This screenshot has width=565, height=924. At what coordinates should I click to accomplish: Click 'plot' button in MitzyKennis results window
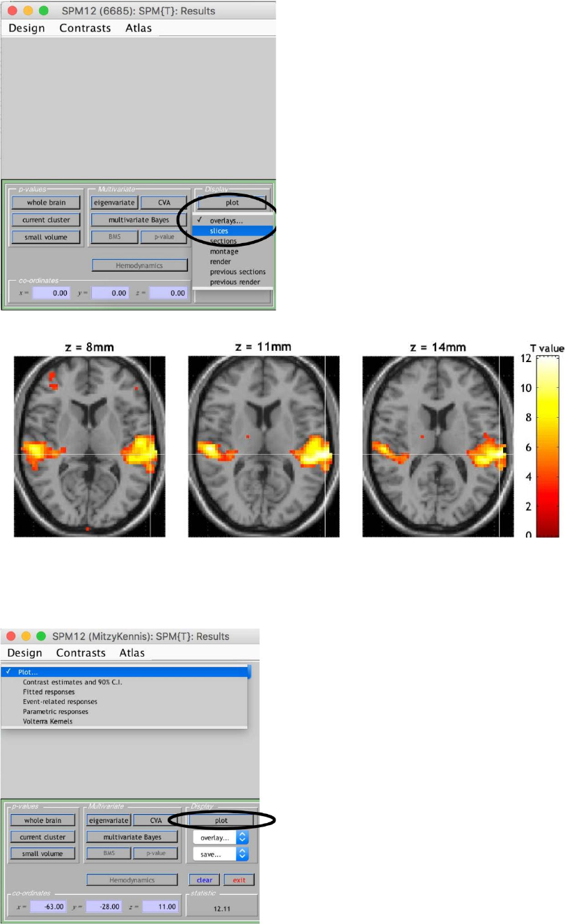(221, 820)
